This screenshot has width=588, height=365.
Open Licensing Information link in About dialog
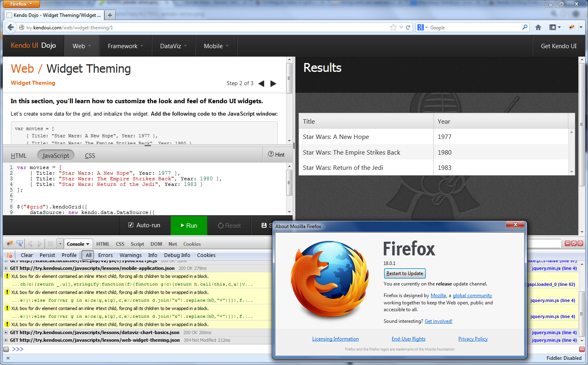(x=336, y=339)
